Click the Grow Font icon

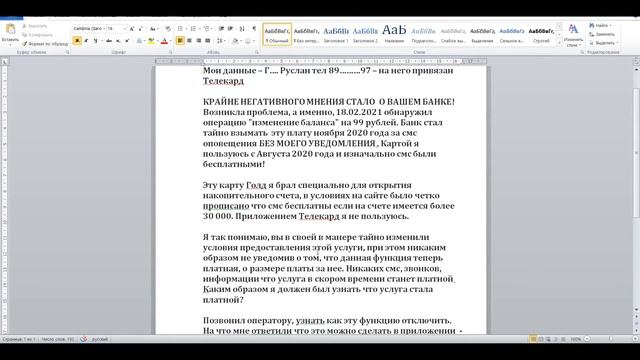point(131,29)
